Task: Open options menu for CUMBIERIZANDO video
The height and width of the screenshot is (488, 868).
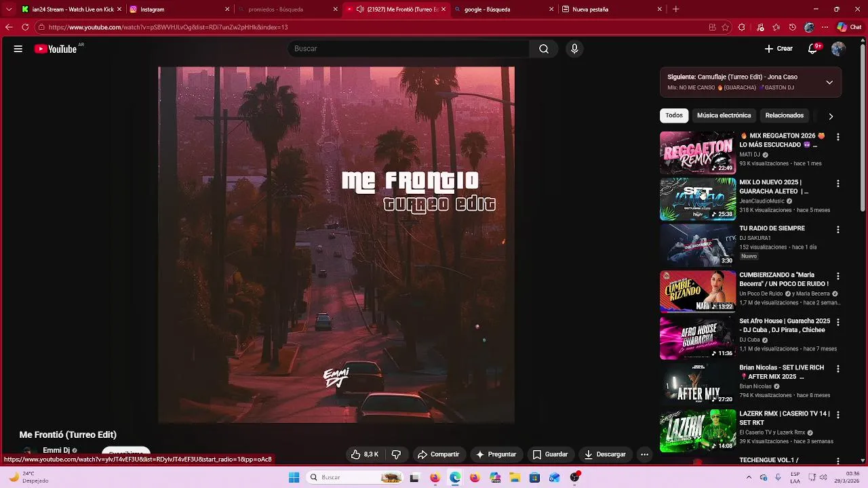Action: (838, 277)
